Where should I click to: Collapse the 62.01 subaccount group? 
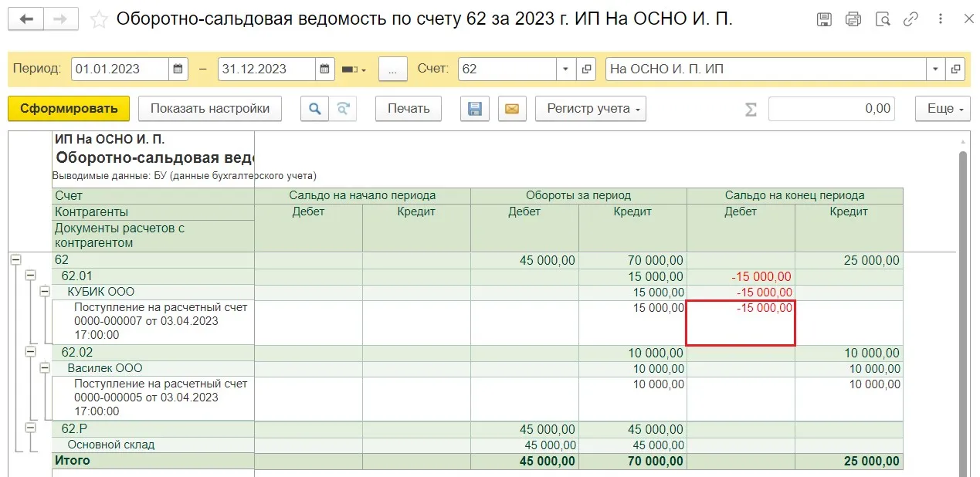tap(30, 276)
